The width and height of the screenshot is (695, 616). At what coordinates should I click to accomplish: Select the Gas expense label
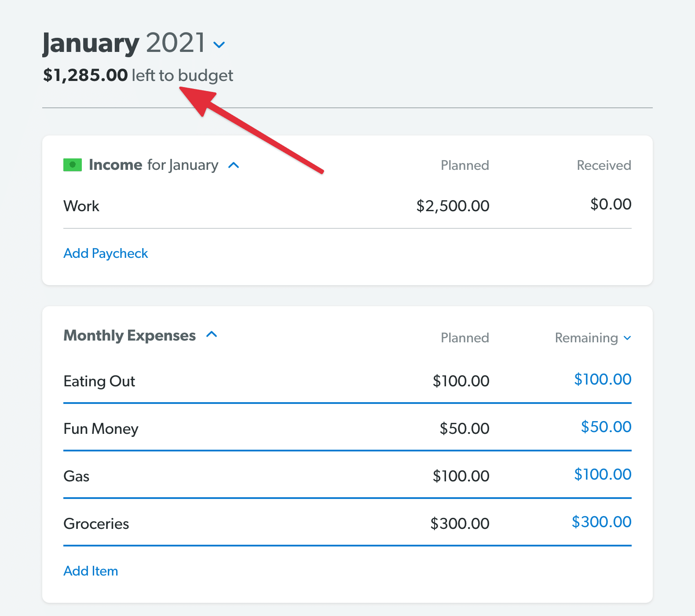pyautogui.click(x=76, y=476)
